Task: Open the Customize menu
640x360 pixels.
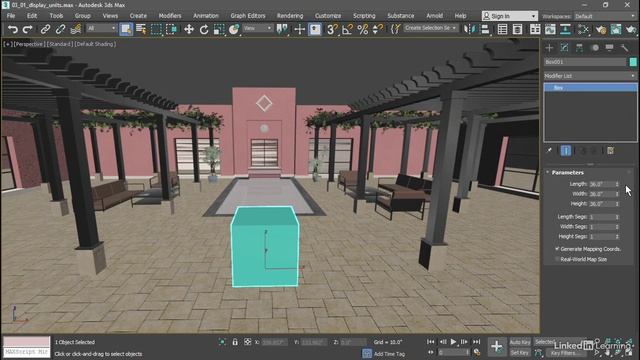Action: (x=328, y=16)
